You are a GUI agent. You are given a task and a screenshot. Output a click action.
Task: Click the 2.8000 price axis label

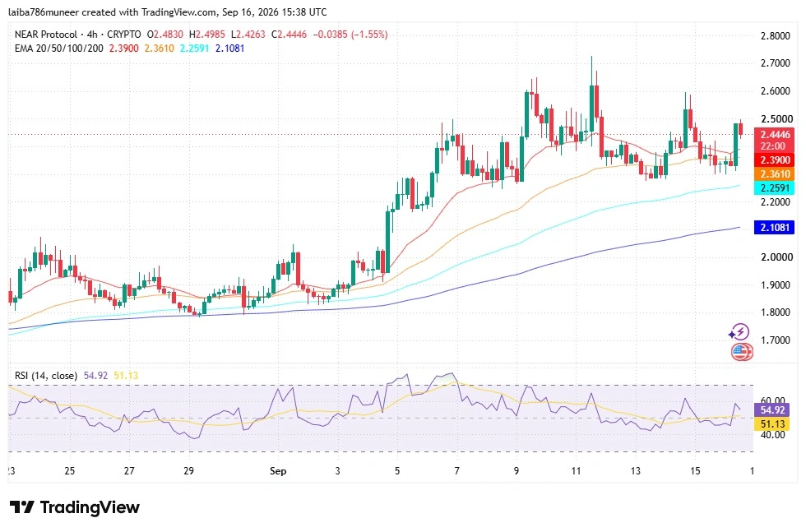(775, 36)
